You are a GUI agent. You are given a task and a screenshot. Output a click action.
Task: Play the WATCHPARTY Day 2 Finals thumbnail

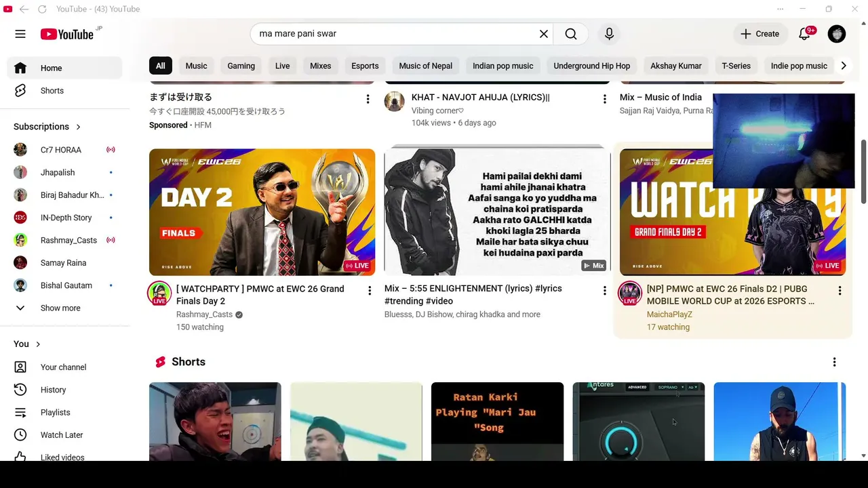(x=262, y=212)
